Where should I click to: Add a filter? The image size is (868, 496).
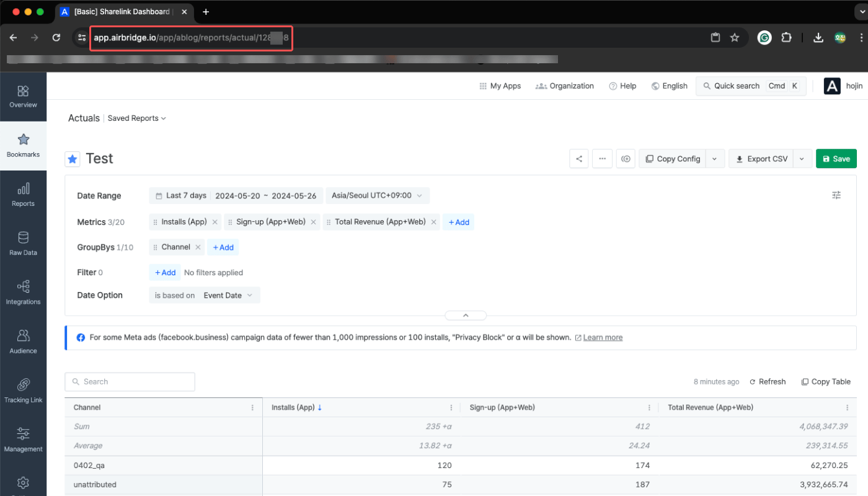pyautogui.click(x=165, y=272)
